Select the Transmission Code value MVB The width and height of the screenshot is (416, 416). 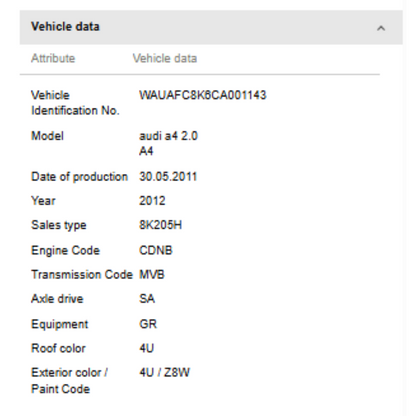152,275
